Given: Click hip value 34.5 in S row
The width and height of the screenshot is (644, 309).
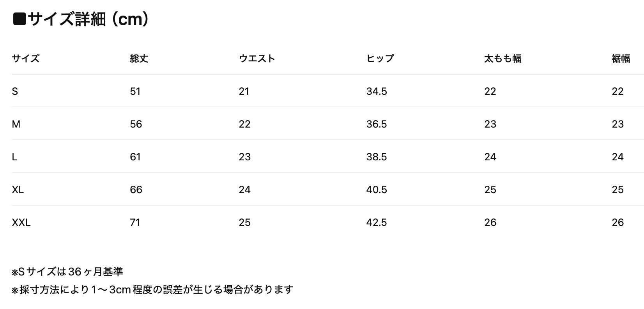Looking at the screenshot, I should coord(377,91).
